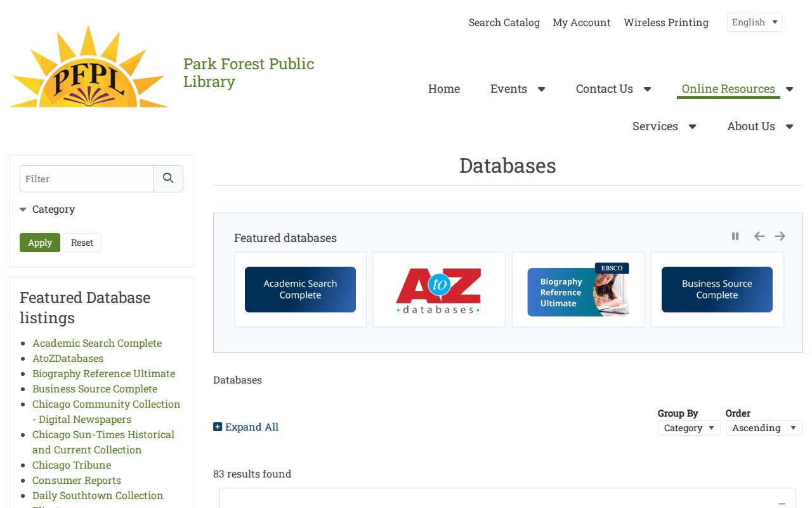The image size is (812, 508).
Task: Go to next featured databases slide
Action: pos(780,236)
